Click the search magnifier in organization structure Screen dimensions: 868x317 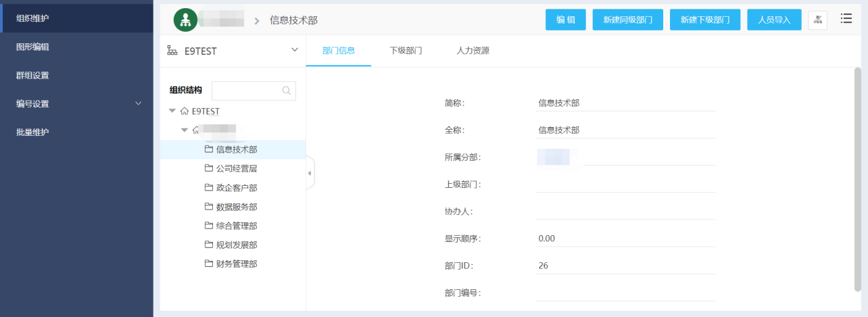click(x=287, y=91)
